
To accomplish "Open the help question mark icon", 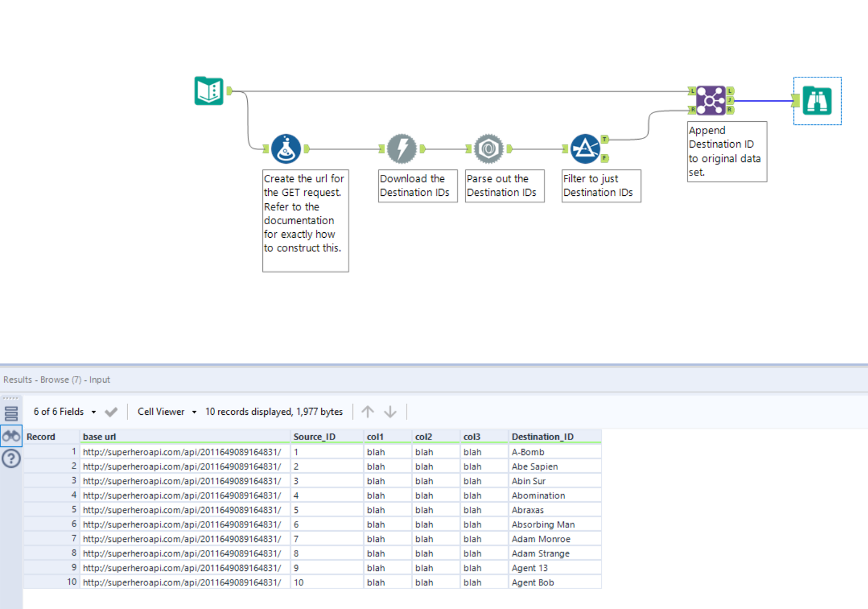I will [x=11, y=458].
